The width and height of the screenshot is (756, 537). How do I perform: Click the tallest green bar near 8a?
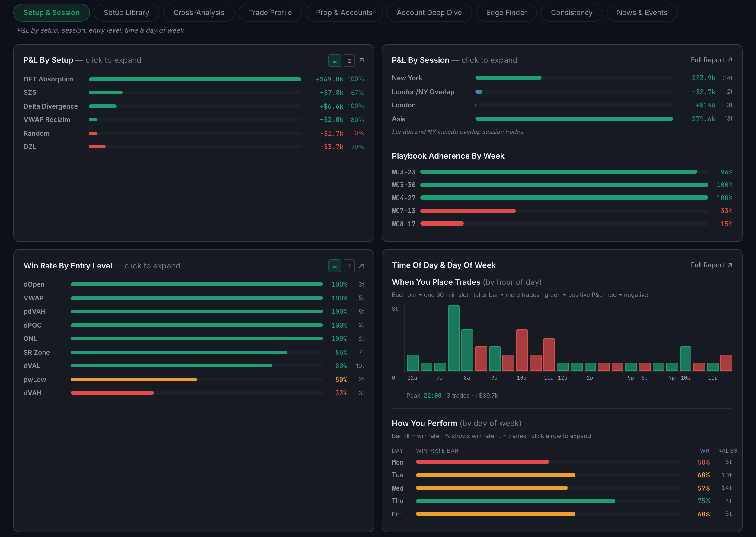click(453, 338)
